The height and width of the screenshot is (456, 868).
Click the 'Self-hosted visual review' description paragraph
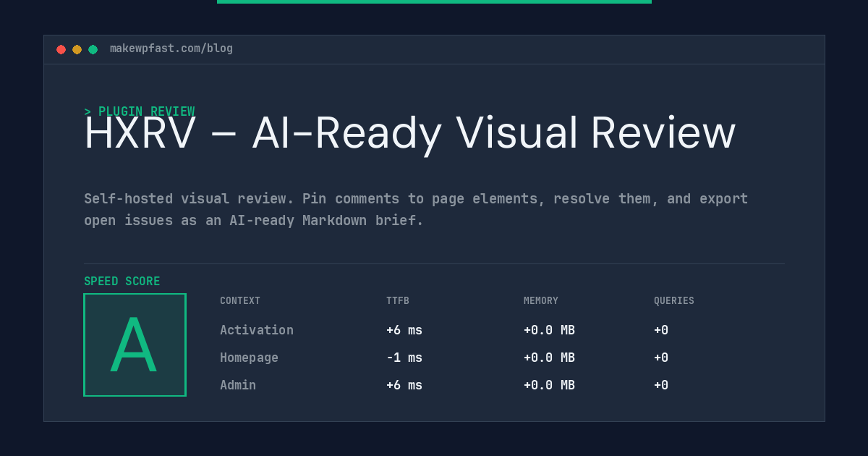416,209
